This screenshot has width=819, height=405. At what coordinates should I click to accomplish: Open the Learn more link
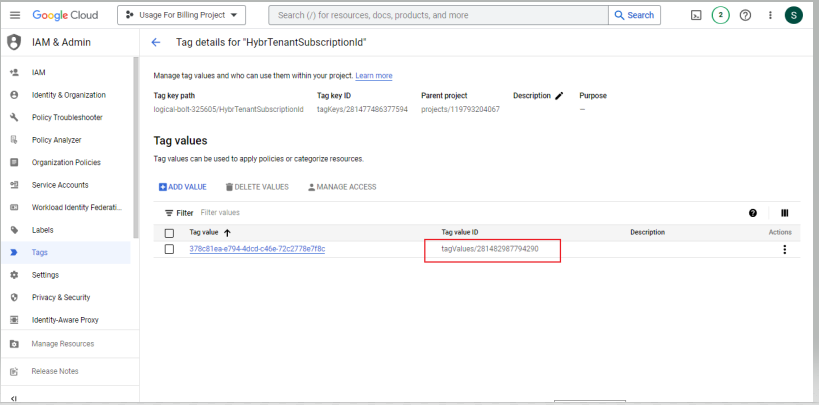pos(373,76)
